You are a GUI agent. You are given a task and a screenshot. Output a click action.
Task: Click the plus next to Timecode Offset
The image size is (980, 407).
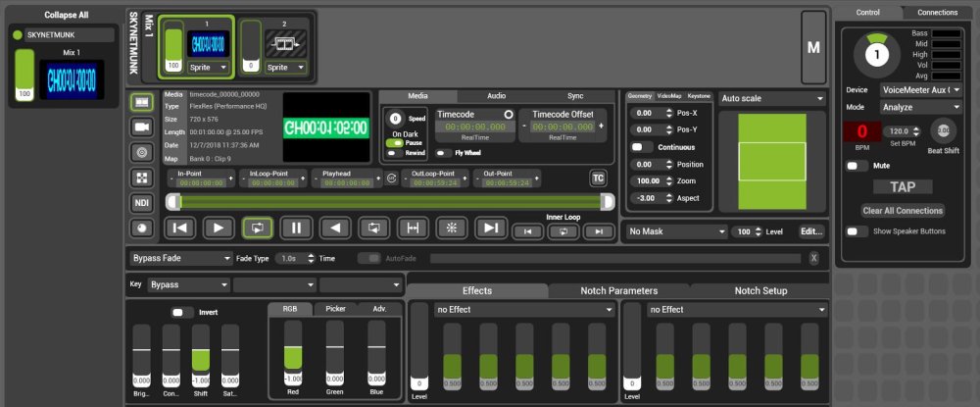click(602, 127)
